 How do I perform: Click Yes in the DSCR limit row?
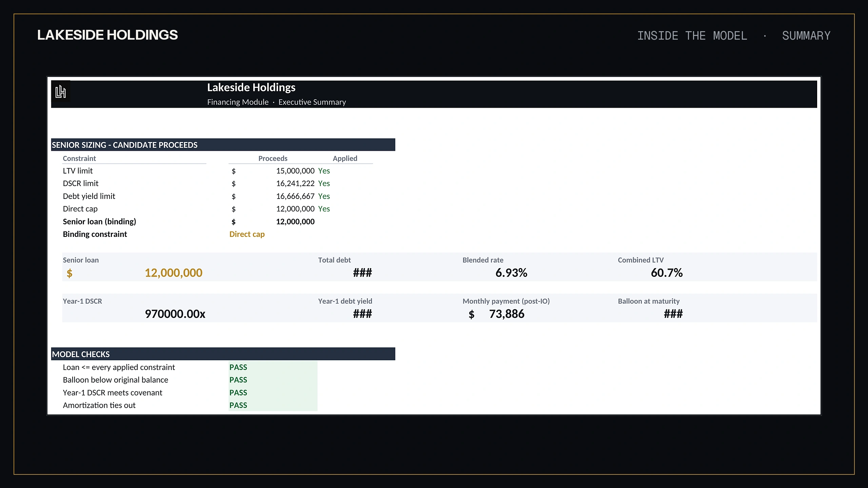click(324, 183)
